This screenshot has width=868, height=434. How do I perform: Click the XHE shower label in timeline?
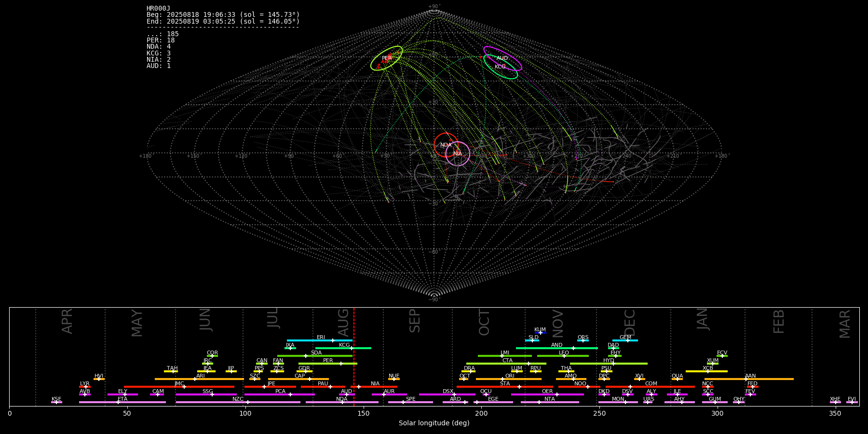coord(835,399)
